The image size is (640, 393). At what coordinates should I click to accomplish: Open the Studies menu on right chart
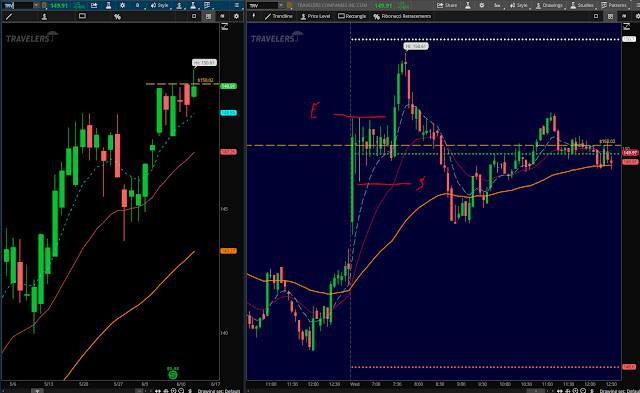582,5
